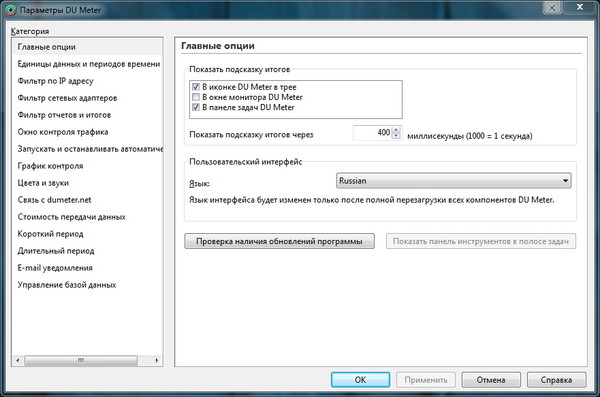This screenshot has width=600, height=397.
Task: Click the help button beside close
Action: 552,7
